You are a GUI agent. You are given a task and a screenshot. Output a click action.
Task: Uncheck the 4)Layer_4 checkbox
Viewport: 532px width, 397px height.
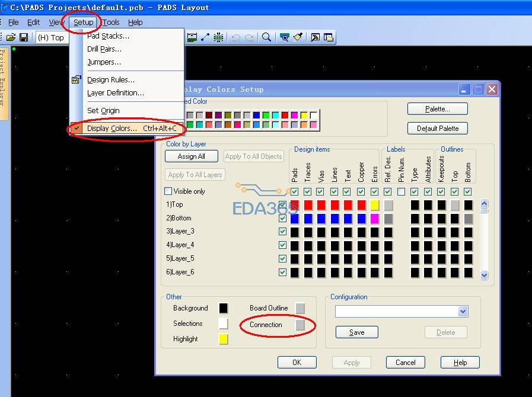(x=282, y=245)
